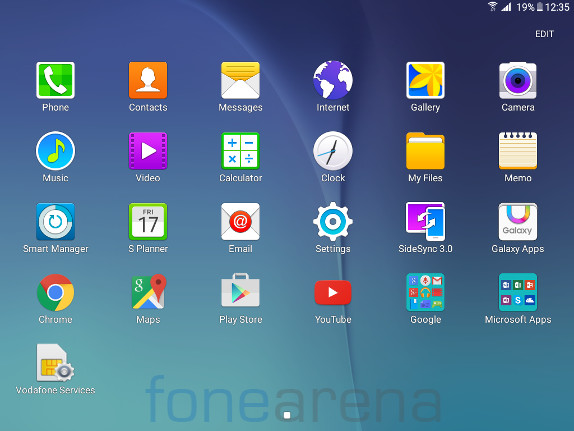This screenshot has height=431, width=574.
Task: Launch SideSync 3.0
Action: (425, 221)
